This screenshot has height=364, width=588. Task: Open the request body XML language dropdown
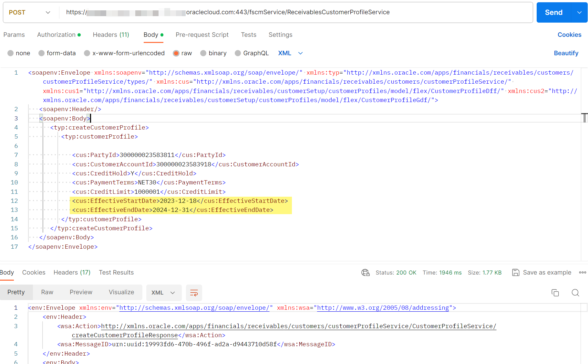291,53
